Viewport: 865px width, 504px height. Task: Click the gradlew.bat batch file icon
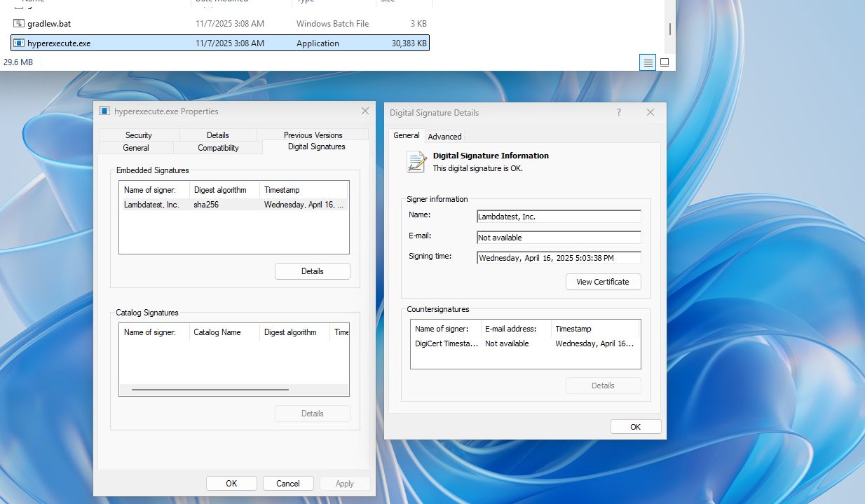click(19, 24)
